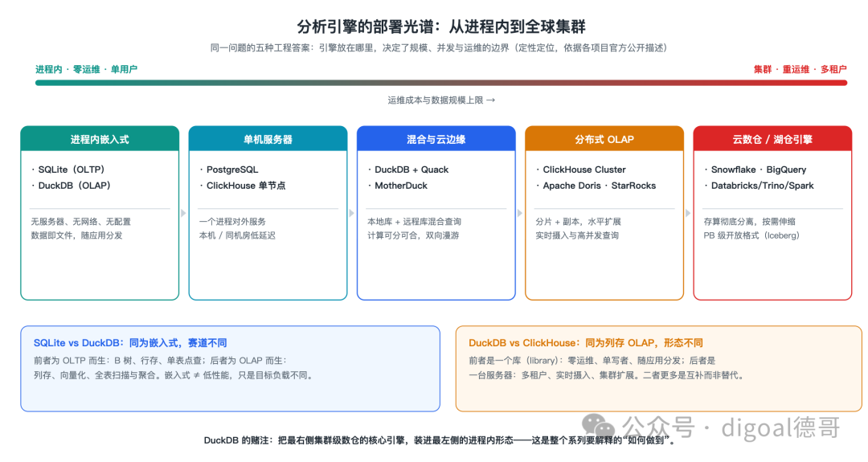Viewport: 868px width, 462px height.
Task: Click the title 分析引擎的部署光谱
Action: 441,27
